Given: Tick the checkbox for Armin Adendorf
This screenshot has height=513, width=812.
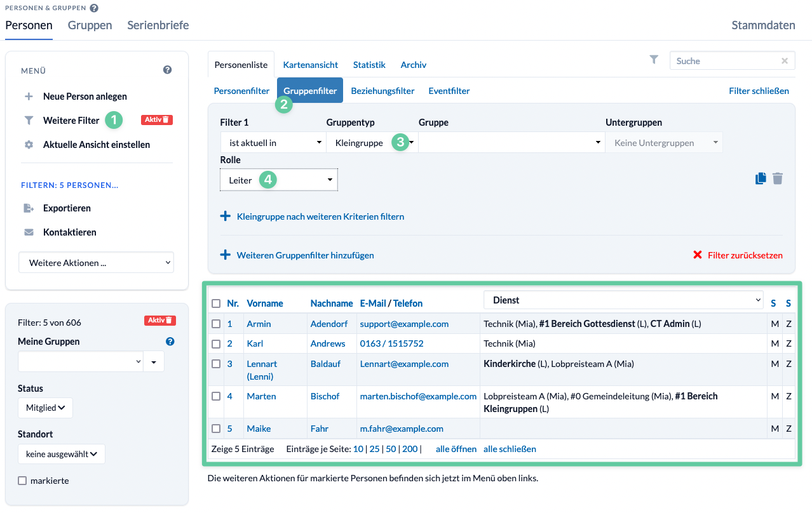Looking at the screenshot, I should click(x=216, y=324).
